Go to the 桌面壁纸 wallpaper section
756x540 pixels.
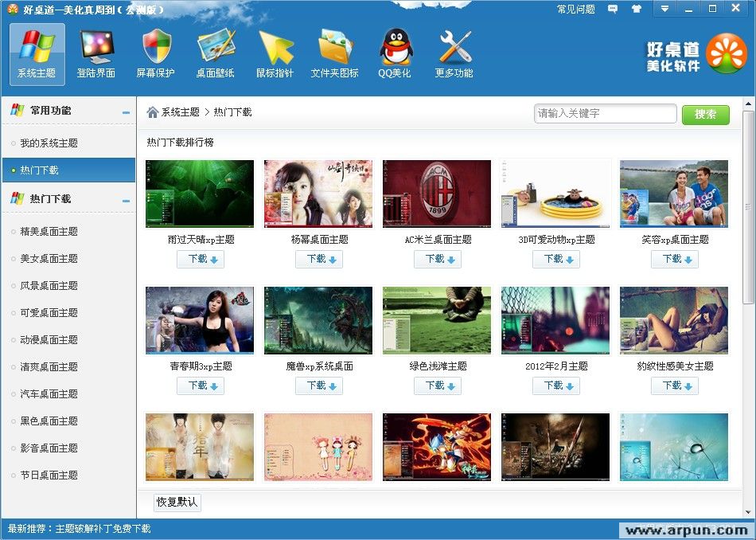(x=216, y=53)
